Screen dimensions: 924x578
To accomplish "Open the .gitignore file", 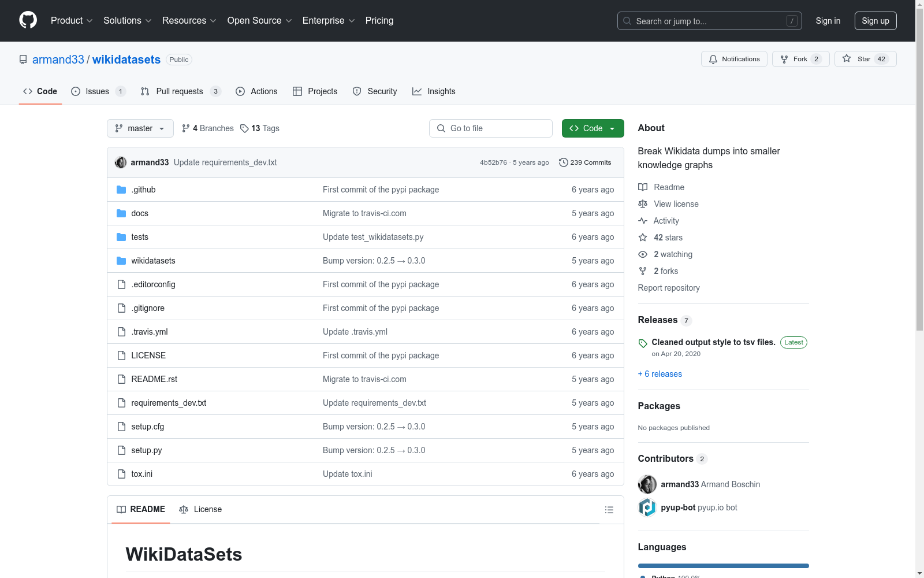I will pyautogui.click(x=148, y=308).
